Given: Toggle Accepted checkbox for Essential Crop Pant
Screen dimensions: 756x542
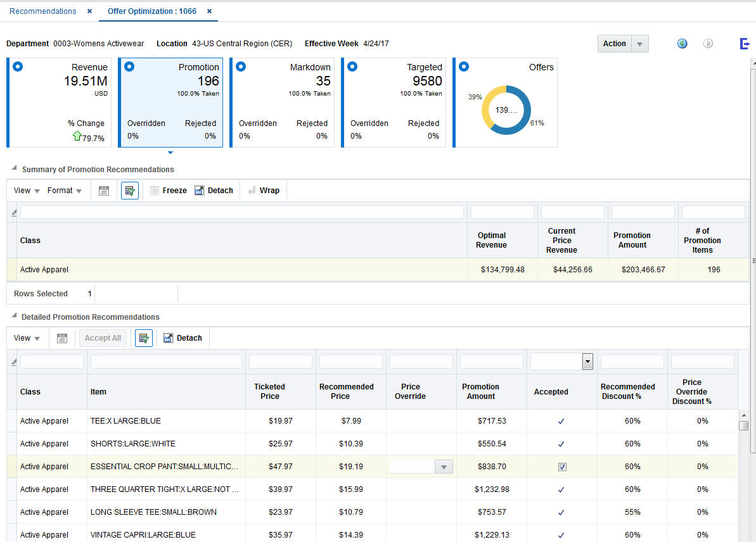Looking at the screenshot, I should click(562, 467).
